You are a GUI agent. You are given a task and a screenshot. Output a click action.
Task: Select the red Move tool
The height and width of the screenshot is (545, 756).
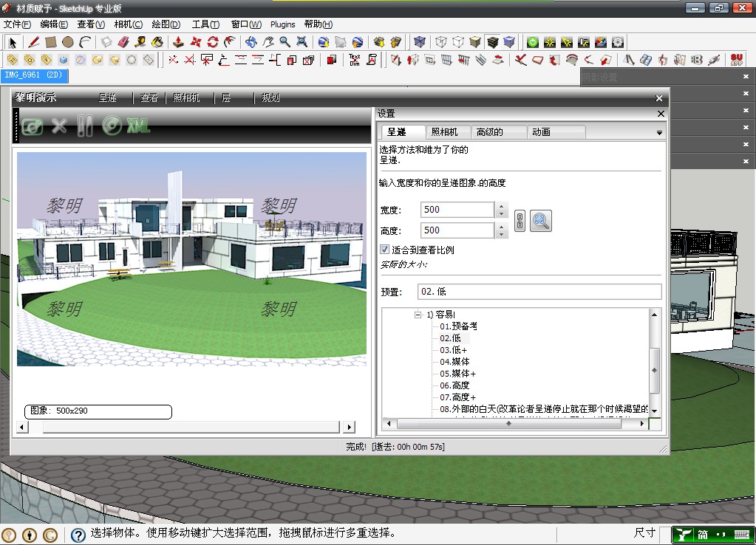click(196, 42)
